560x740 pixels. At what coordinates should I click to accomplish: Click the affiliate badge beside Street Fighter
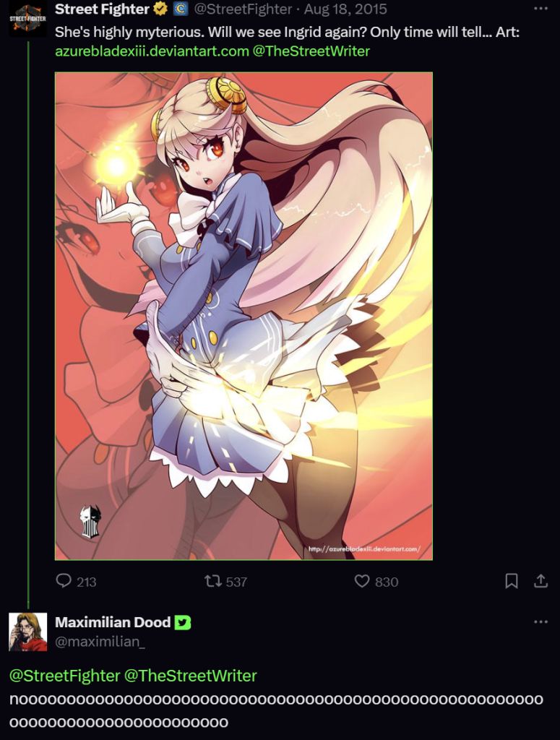click(180, 9)
